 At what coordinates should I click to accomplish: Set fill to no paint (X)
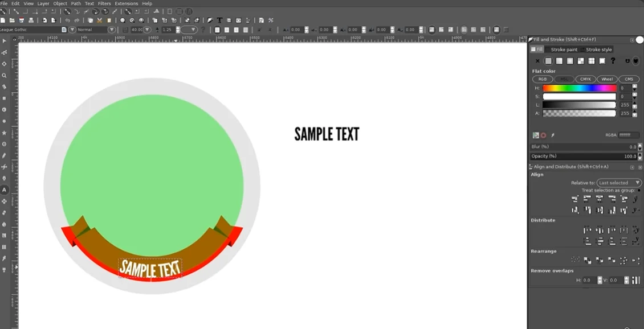click(537, 61)
